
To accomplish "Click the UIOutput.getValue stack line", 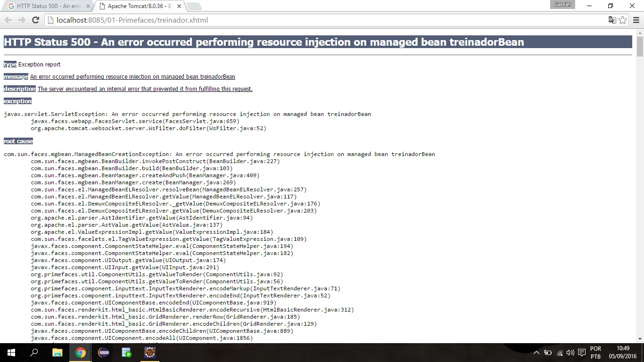I will 128,260.
